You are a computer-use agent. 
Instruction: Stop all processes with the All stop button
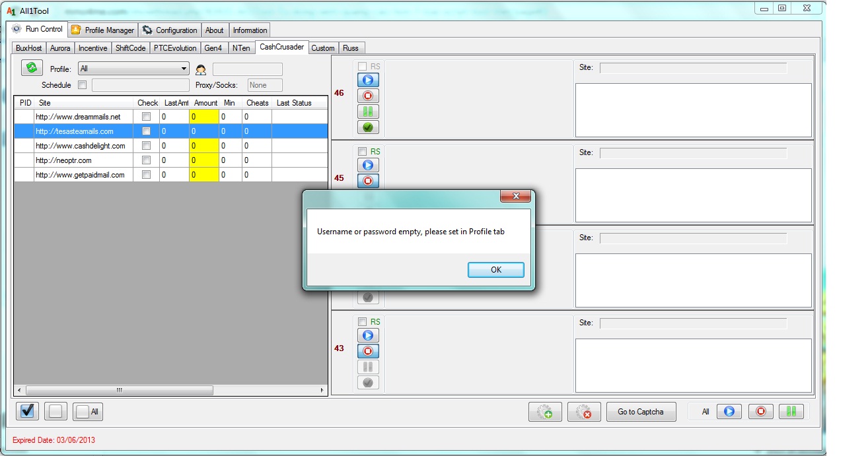[760, 412]
